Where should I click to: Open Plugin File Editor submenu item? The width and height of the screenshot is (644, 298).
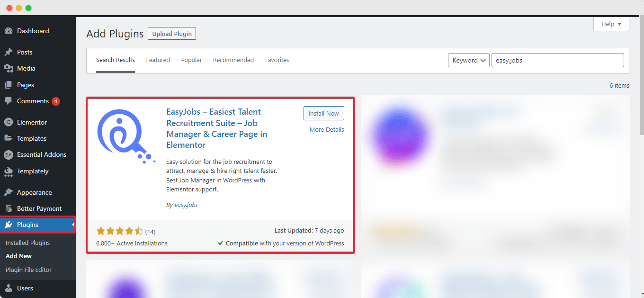pyautogui.click(x=28, y=270)
